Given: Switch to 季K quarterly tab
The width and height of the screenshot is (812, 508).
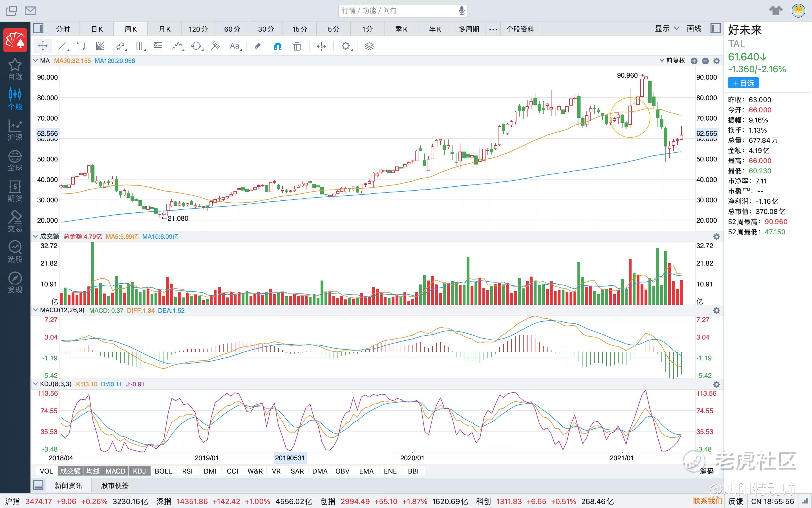Looking at the screenshot, I should click(x=401, y=29).
